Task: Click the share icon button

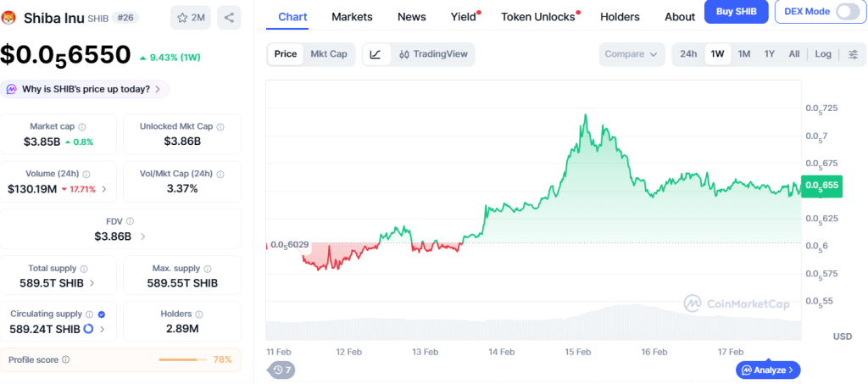Action: (229, 18)
